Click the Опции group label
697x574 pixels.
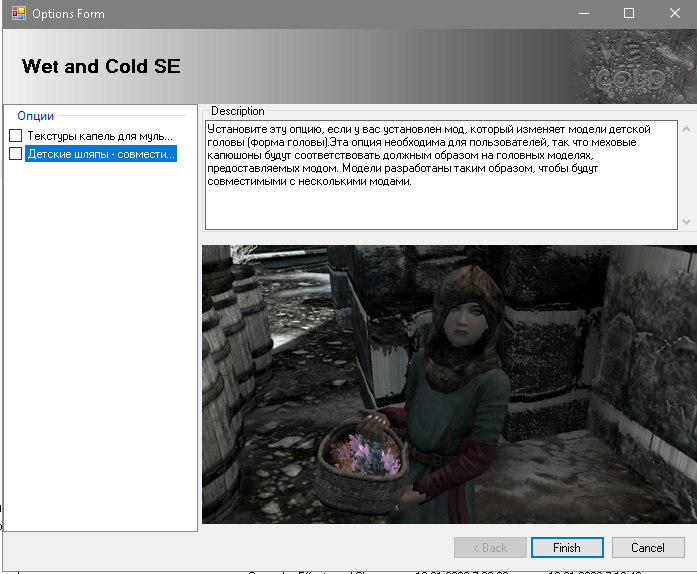36,116
